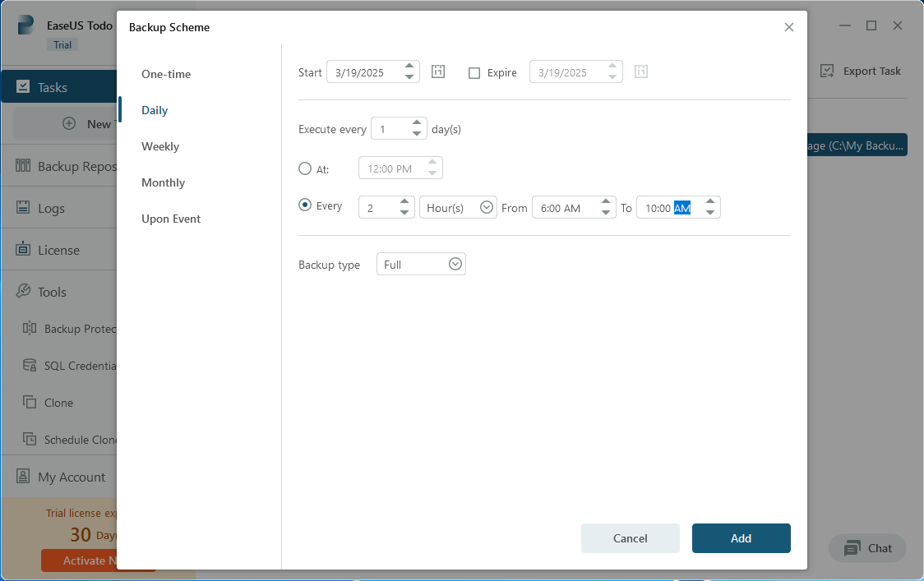Image resolution: width=924 pixels, height=581 pixels.
Task: Click the Add button
Action: click(x=742, y=538)
